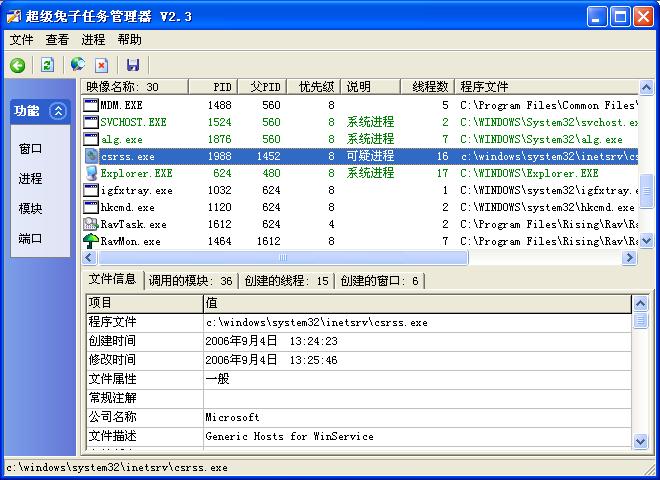Select the 文件属性 row
This screenshot has height=480, width=660.
(359, 379)
